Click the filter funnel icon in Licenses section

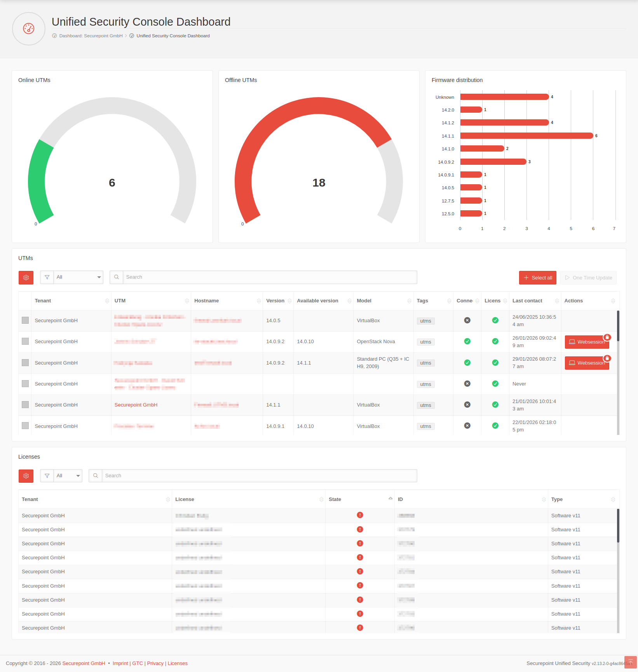click(x=47, y=475)
